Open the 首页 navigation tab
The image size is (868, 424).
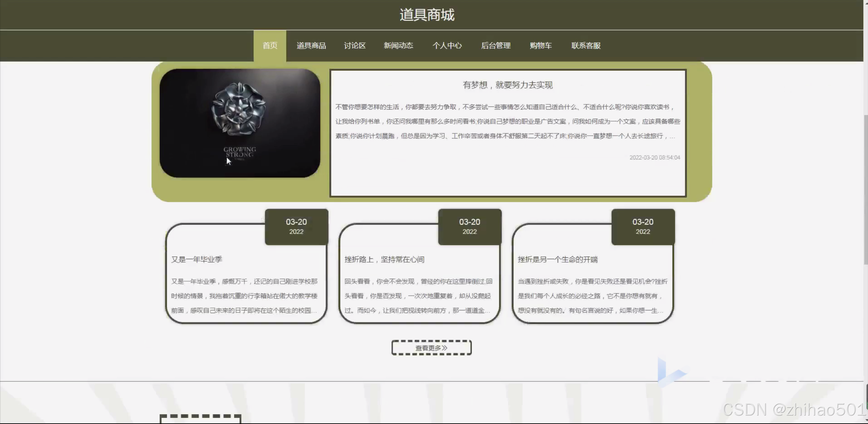270,45
